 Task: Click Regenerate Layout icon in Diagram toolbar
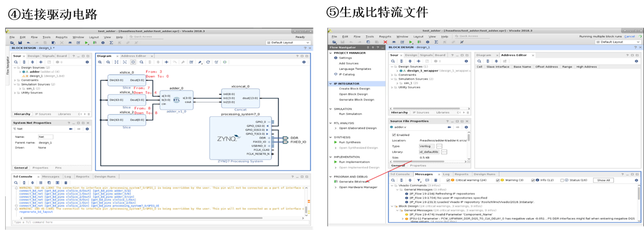click(208, 62)
